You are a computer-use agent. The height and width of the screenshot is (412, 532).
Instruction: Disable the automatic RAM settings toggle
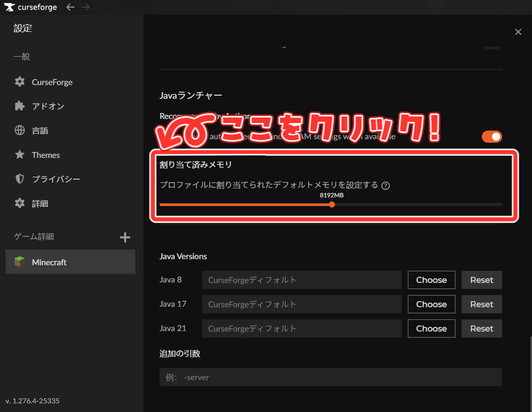[x=491, y=136]
